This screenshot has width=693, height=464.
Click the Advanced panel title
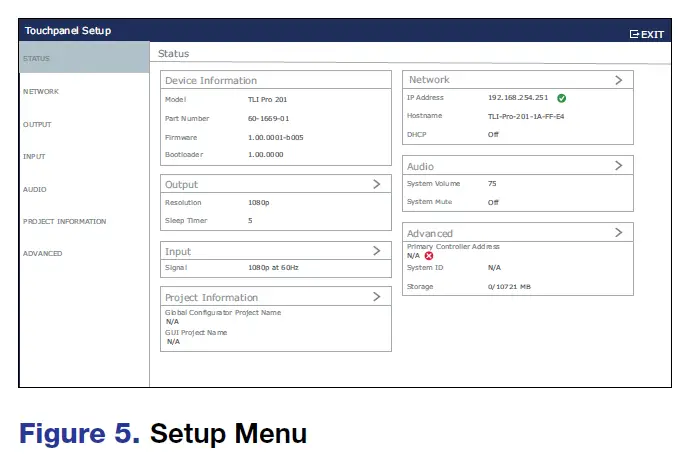click(430, 233)
